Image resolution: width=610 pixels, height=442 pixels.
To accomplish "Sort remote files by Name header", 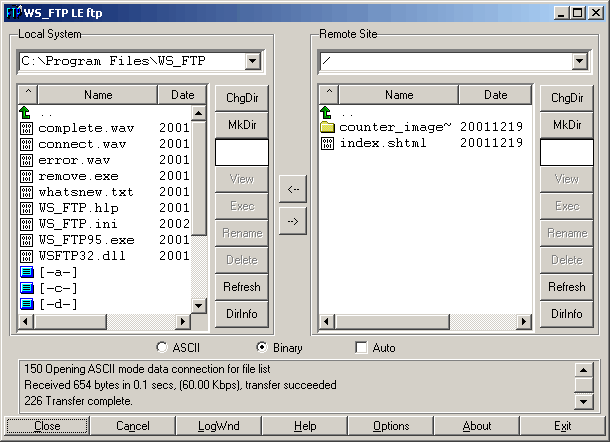I will [x=399, y=95].
